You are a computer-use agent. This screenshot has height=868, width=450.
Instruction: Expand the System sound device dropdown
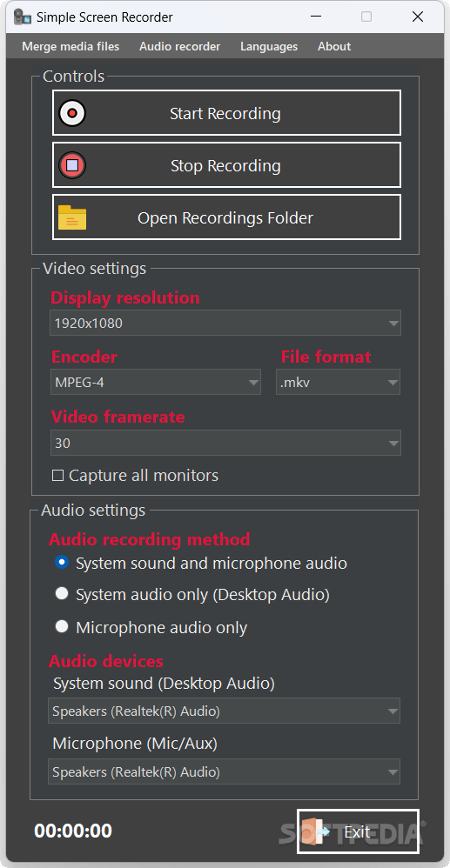(224, 711)
